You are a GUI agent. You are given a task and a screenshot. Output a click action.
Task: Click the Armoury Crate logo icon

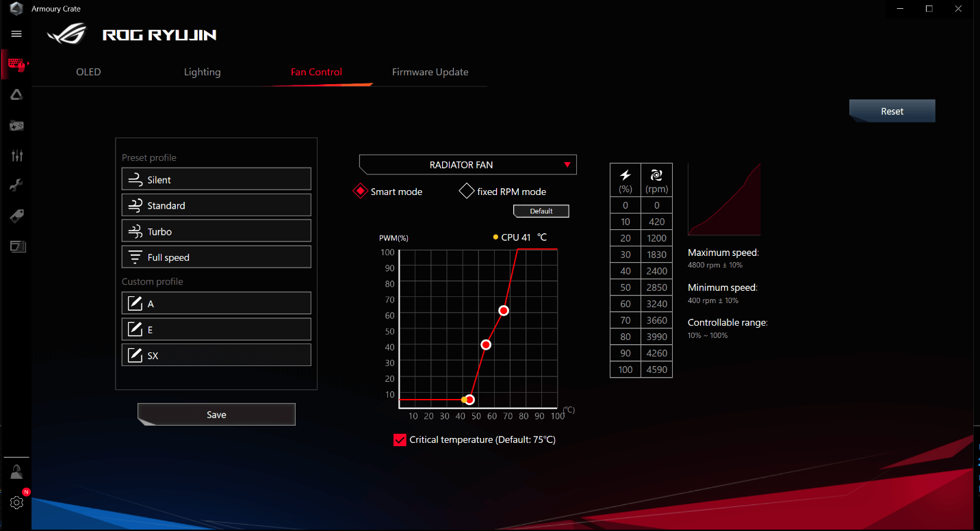[16, 8]
